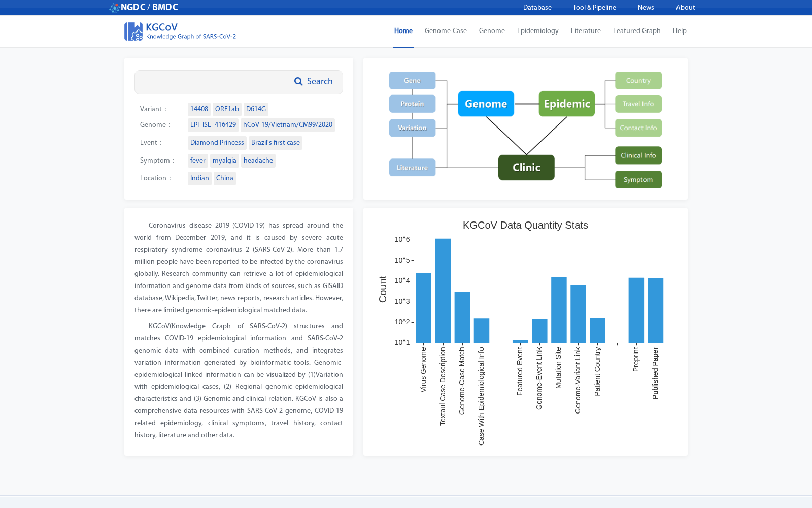Open the Tool & Pipeline menu
The height and width of the screenshot is (508, 812).
[x=594, y=8]
